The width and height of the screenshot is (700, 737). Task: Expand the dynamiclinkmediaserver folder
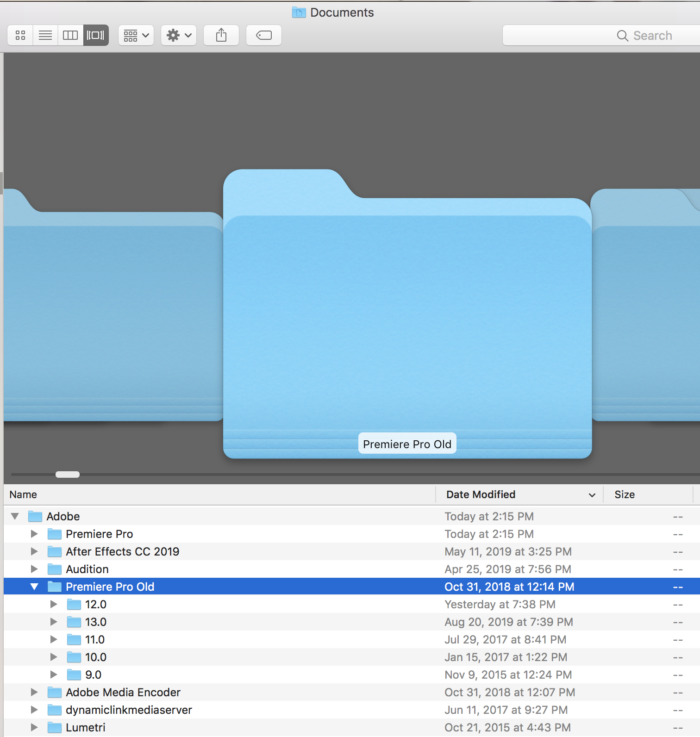[x=34, y=710]
